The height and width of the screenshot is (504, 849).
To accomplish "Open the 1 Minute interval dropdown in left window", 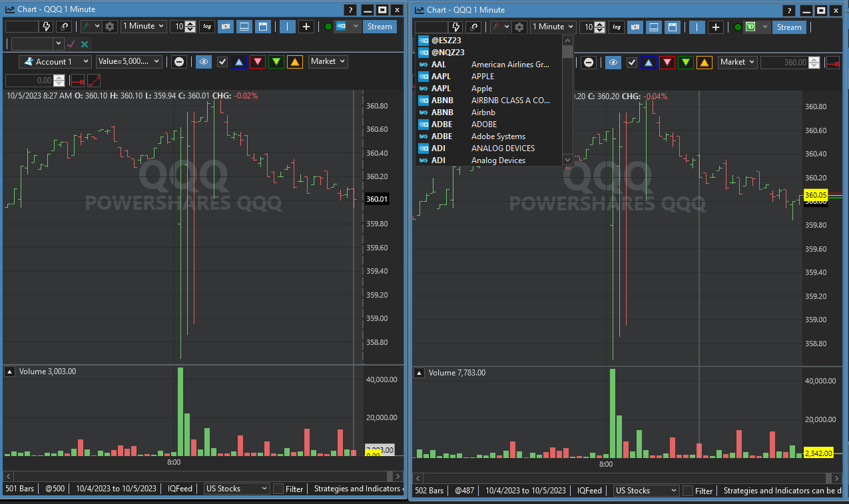I will (143, 27).
